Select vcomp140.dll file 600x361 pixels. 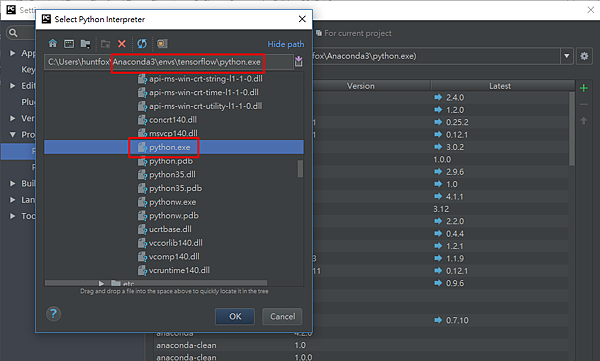pyautogui.click(x=174, y=257)
